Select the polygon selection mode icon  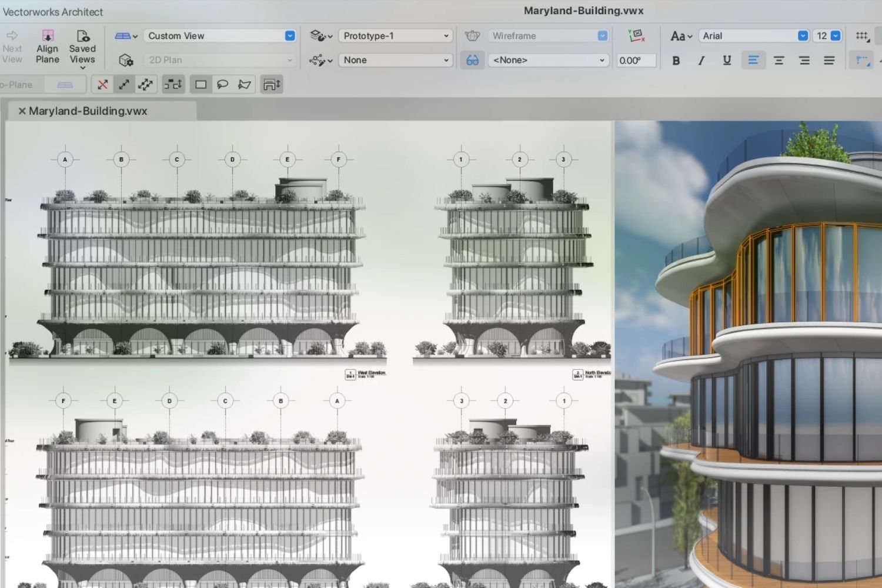tap(245, 84)
